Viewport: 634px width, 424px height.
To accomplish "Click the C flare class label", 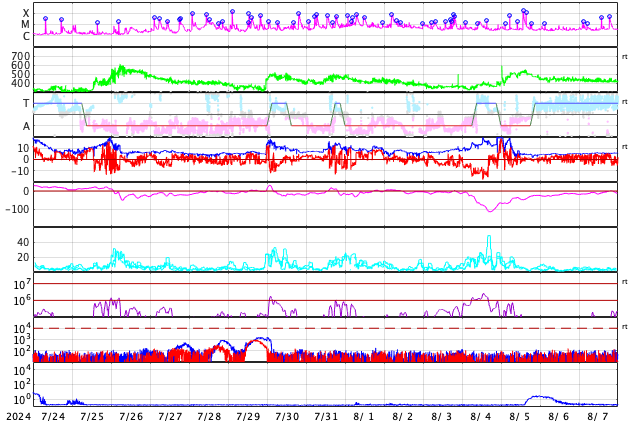I will 26,36.
